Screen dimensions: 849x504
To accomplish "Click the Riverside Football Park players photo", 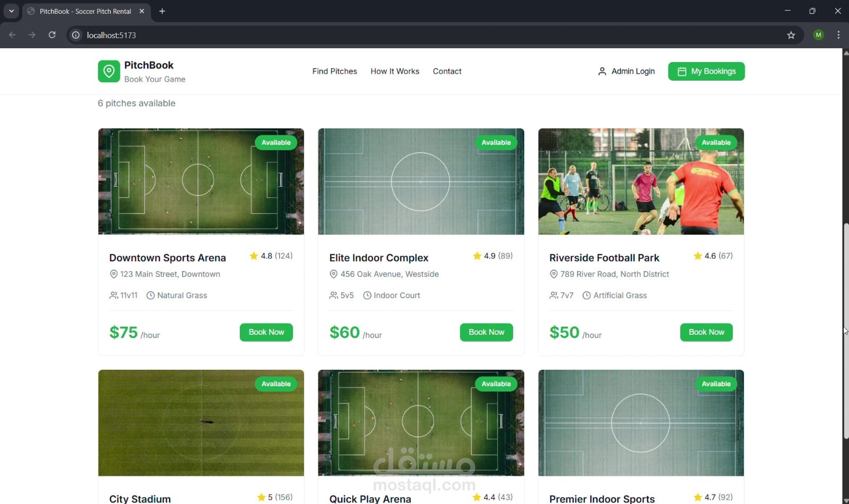I will click(641, 181).
